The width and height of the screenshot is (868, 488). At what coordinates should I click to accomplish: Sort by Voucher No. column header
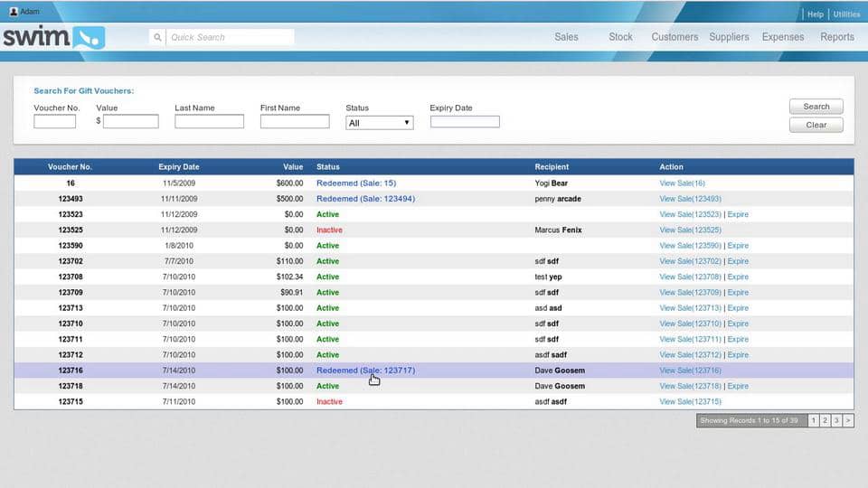click(70, 166)
